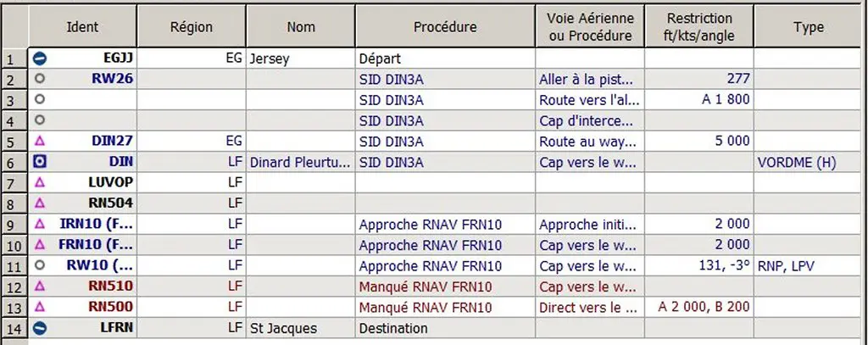The height and width of the screenshot is (345, 868).
Task: Select row number 7 header
Action: (x=14, y=183)
